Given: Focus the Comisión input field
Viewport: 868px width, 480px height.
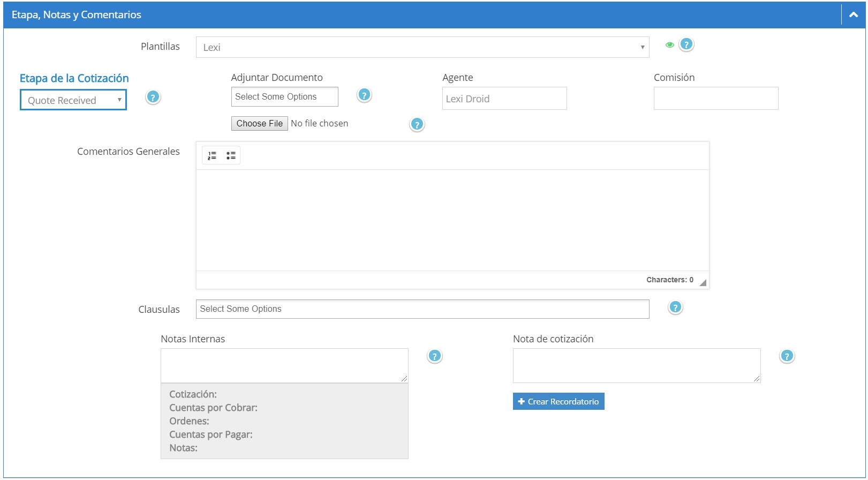Looking at the screenshot, I should coord(716,99).
